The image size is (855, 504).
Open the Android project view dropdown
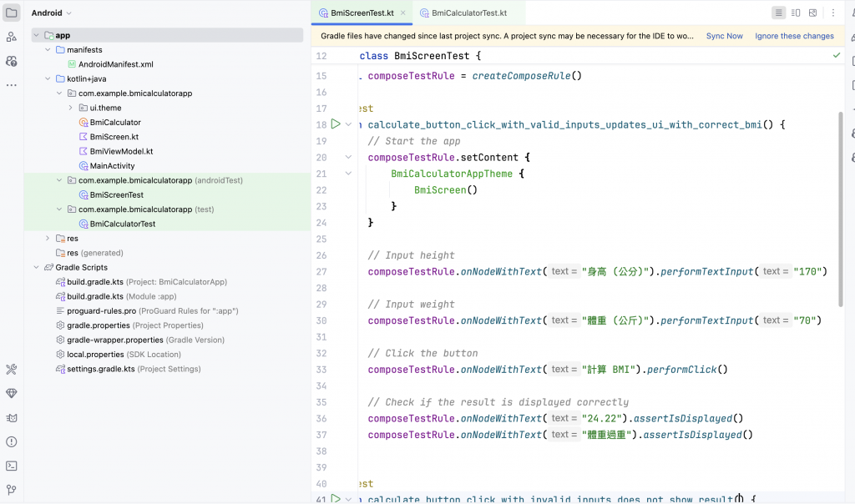[52, 13]
